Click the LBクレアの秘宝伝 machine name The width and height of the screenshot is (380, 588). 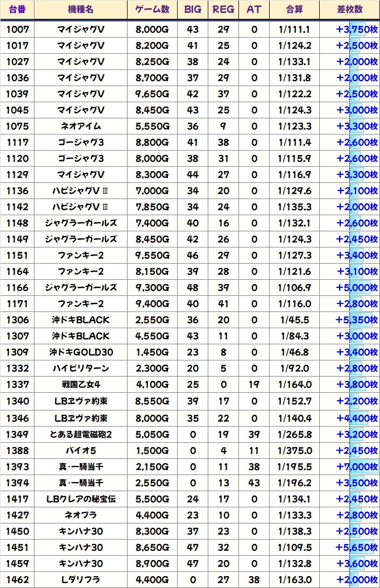81,499
